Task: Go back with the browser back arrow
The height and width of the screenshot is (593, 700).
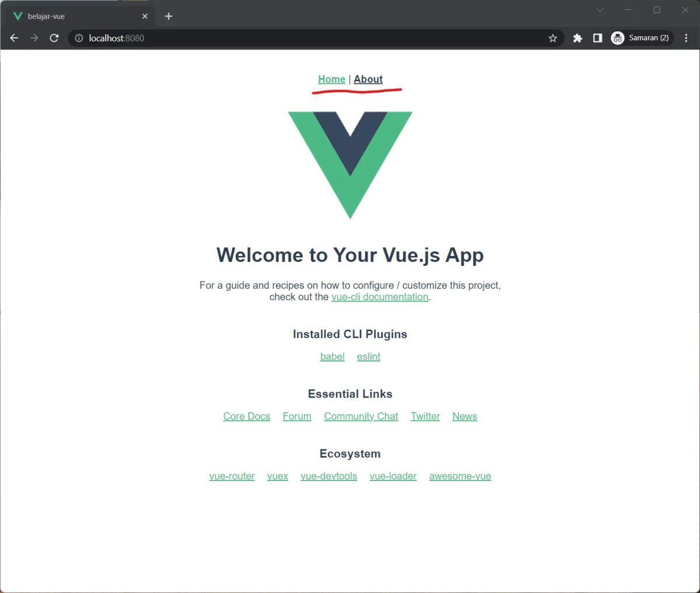Action: point(15,38)
